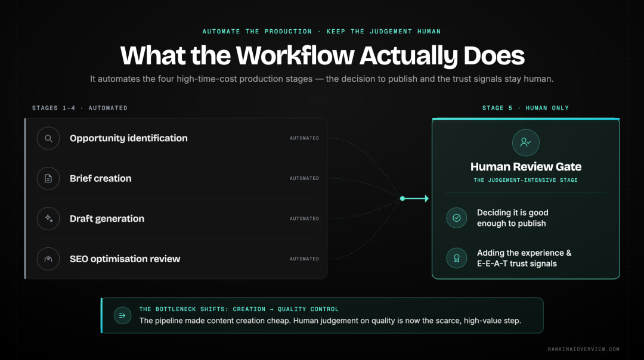
Task: Click 'Deciding it is good enough to publish' text
Action: [513, 218]
